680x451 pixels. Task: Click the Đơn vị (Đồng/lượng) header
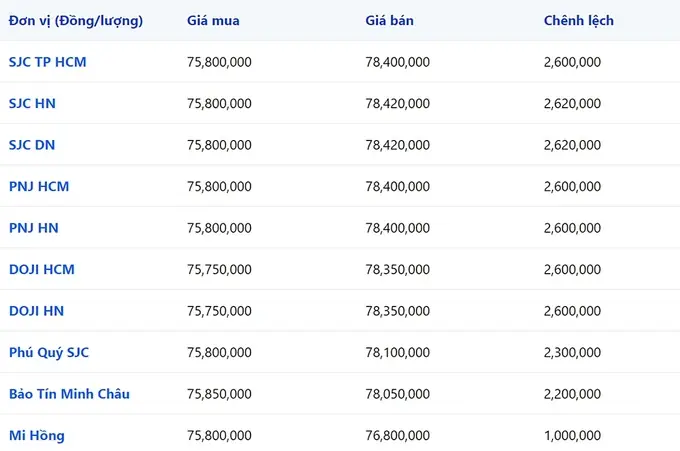76,21
